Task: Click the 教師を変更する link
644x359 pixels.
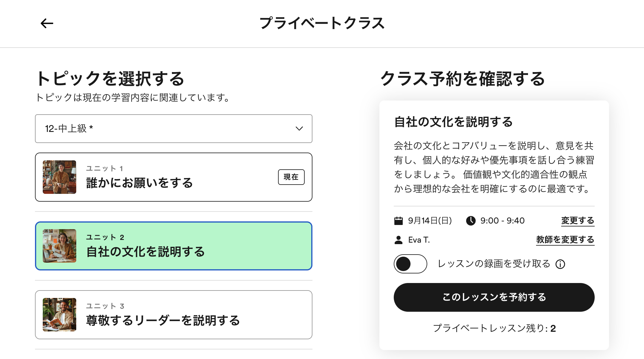Action: click(565, 240)
